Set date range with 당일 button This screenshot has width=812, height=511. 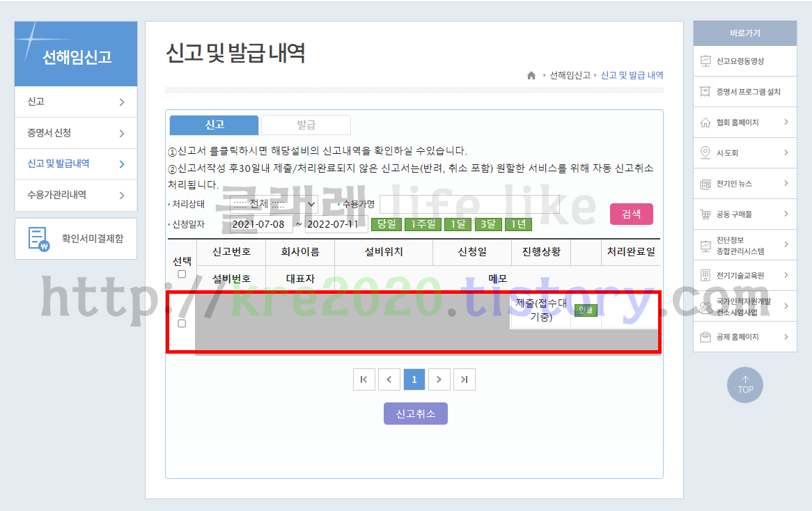[x=387, y=224]
